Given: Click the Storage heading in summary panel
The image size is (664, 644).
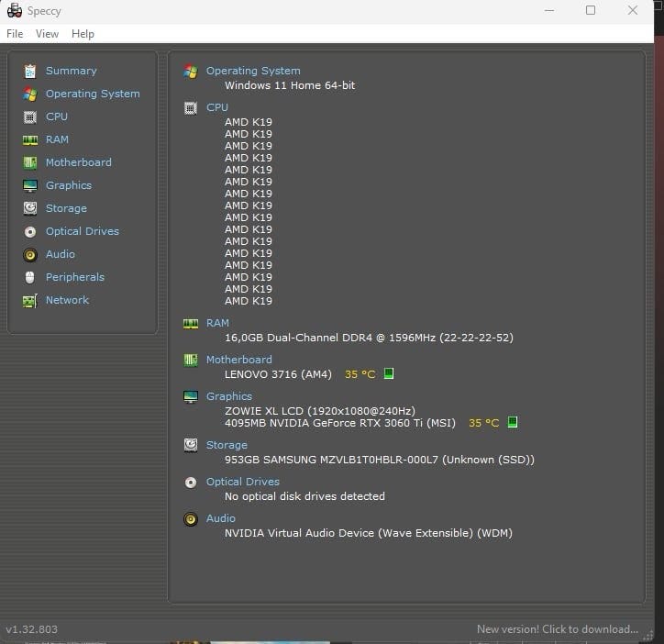Looking at the screenshot, I should point(227,445).
